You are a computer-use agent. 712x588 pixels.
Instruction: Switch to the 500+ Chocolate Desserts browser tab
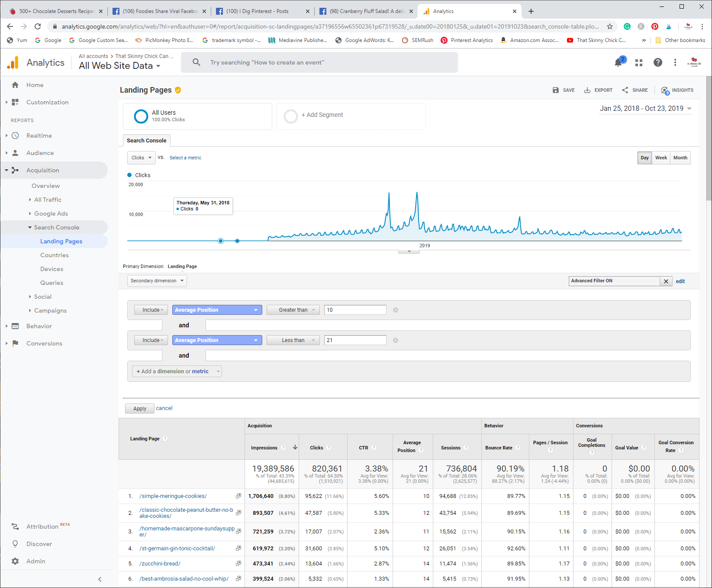pyautogui.click(x=56, y=11)
